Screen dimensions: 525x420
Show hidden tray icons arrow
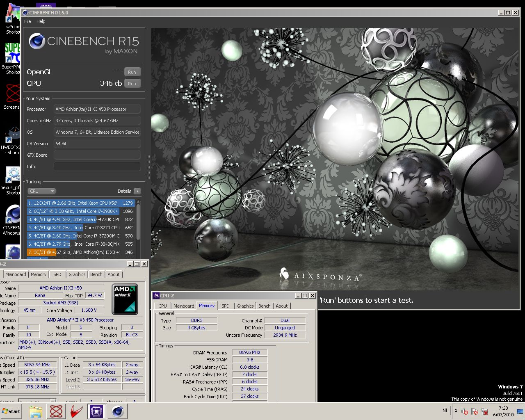456,411
